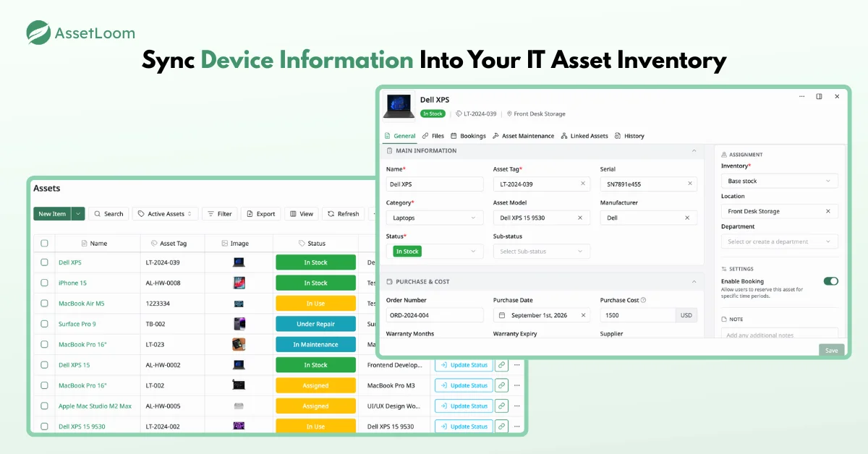
Task: Switch to the Linked Assets tab
Action: (584, 136)
